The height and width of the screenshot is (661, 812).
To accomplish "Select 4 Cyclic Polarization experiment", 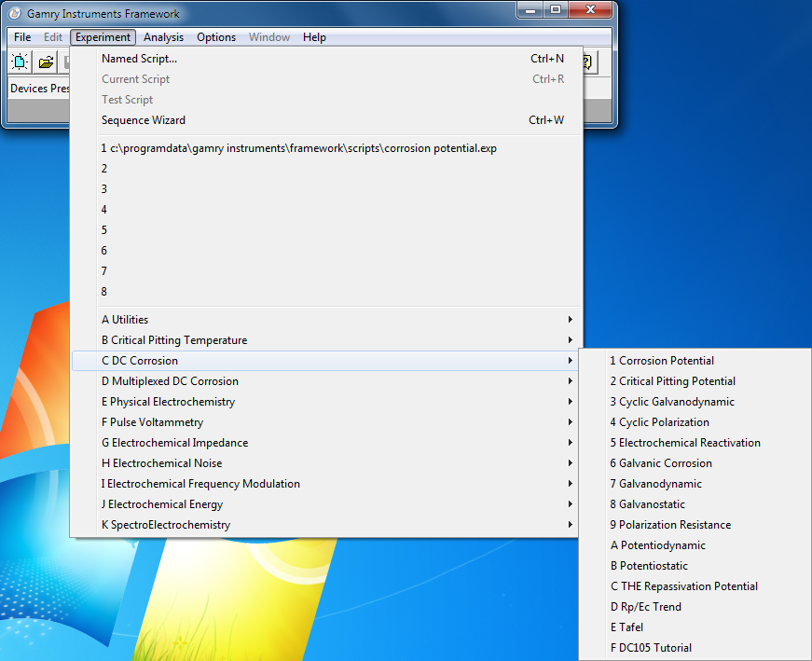I will [x=695, y=422].
